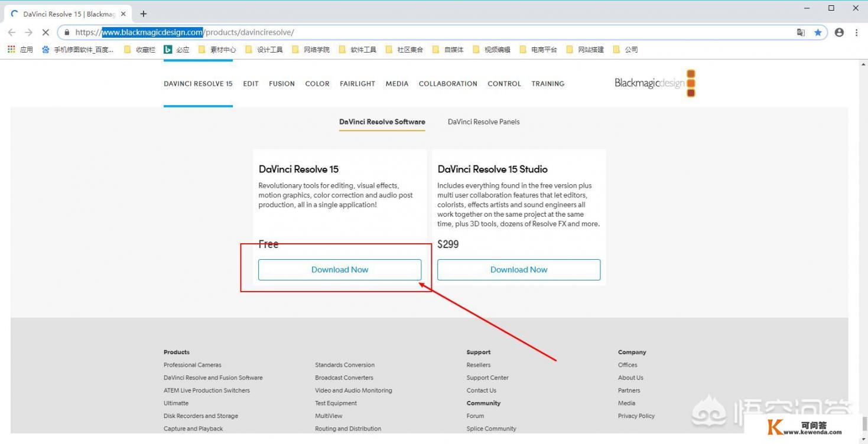Image resolution: width=868 pixels, height=444 pixels.
Task: Open the 网站搭建 bookmark folder
Action: (x=585, y=50)
